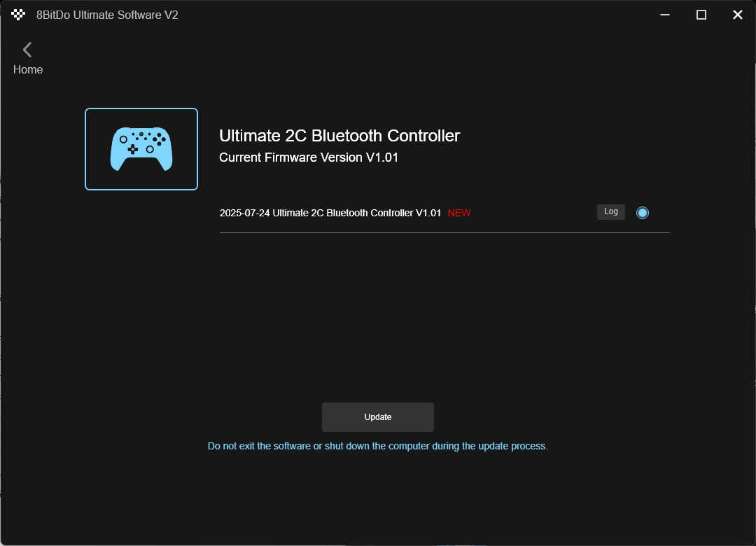The width and height of the screenshot is (756, 546).
Task: Close the 8BitDo Ultimate Software window
Action: (x=738, y=15)
